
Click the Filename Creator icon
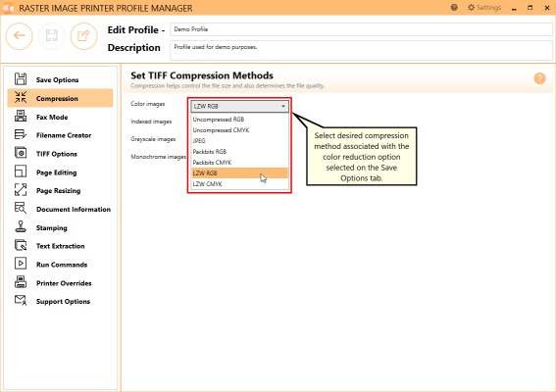[21, 134]
